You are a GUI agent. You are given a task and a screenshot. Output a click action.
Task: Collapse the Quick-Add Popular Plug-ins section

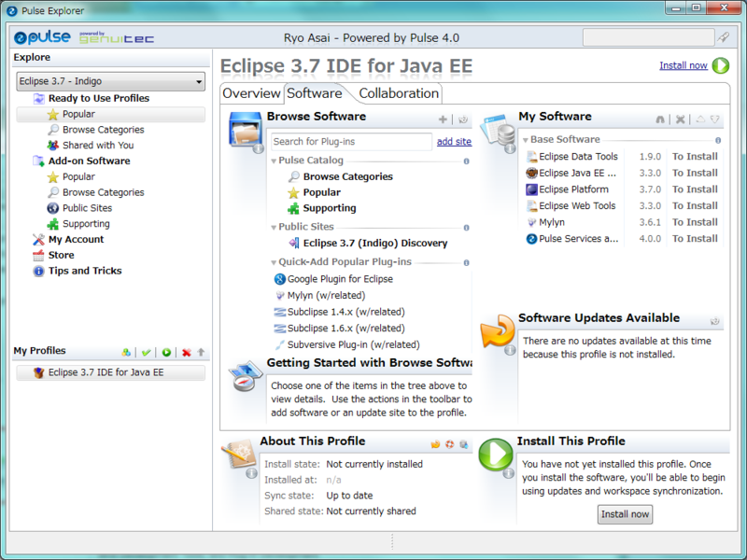tap(274, 262)
